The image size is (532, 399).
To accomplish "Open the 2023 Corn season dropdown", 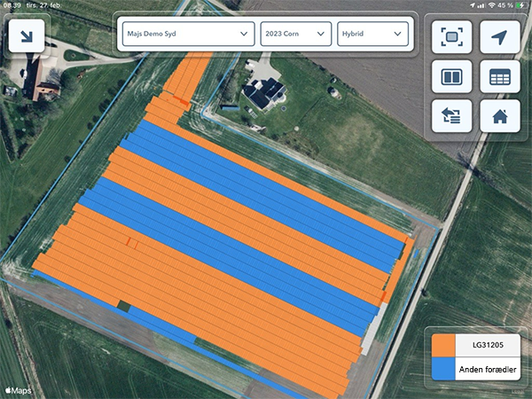I will (295, 34).
